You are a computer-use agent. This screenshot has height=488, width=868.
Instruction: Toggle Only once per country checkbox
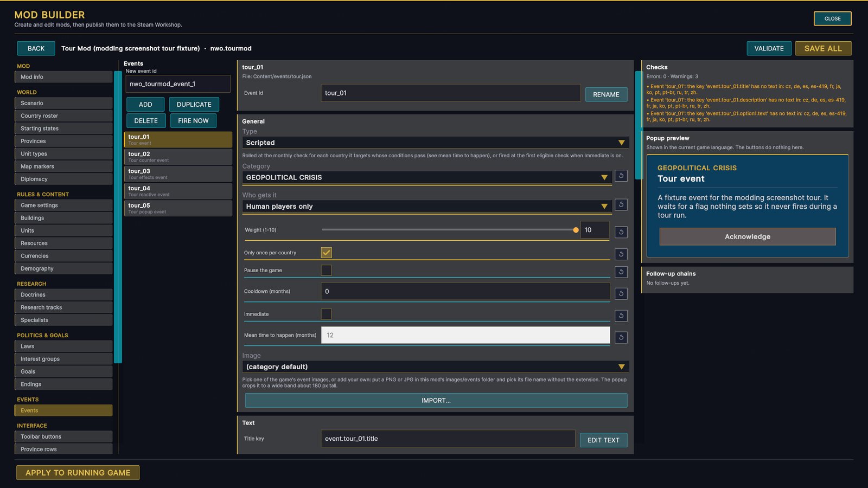click(327, 253)
